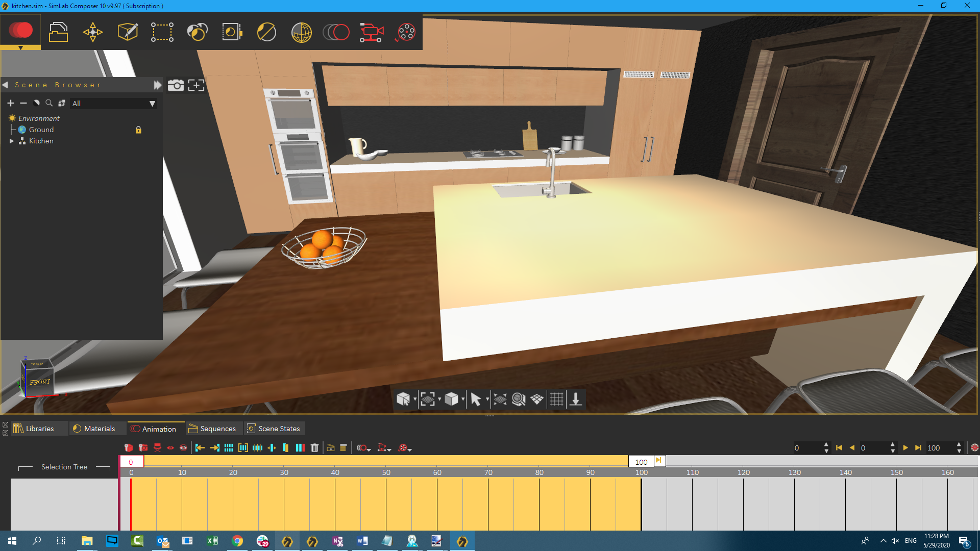Click the red key camera icon
The width and height of the screenshot is (980, 551).
tap(143, 448)
